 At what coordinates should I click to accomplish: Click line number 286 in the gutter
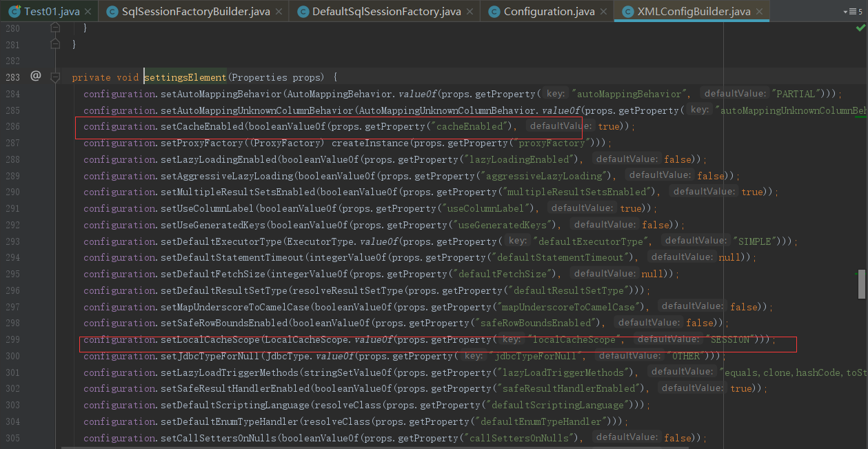pos(13,126)
